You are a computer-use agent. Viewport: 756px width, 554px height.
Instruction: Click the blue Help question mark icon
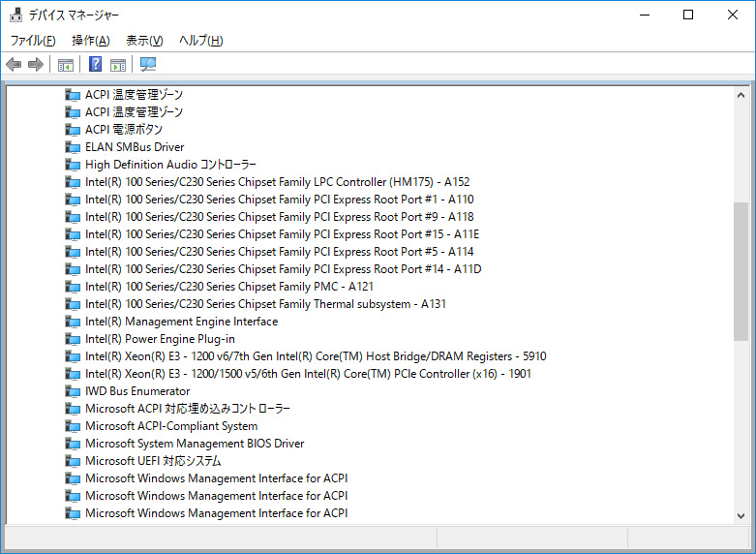tap(95, 65)
